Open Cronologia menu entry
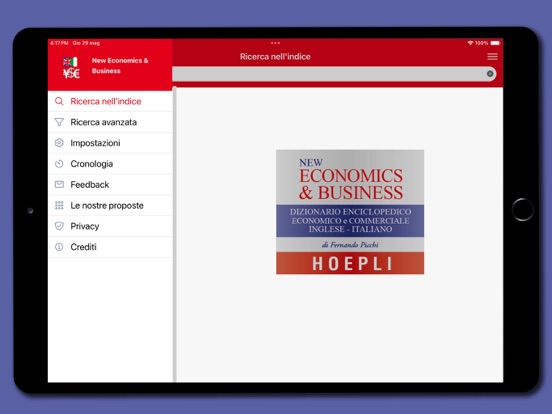Screen dimensions: 552x414 click(x=110, y=164)
